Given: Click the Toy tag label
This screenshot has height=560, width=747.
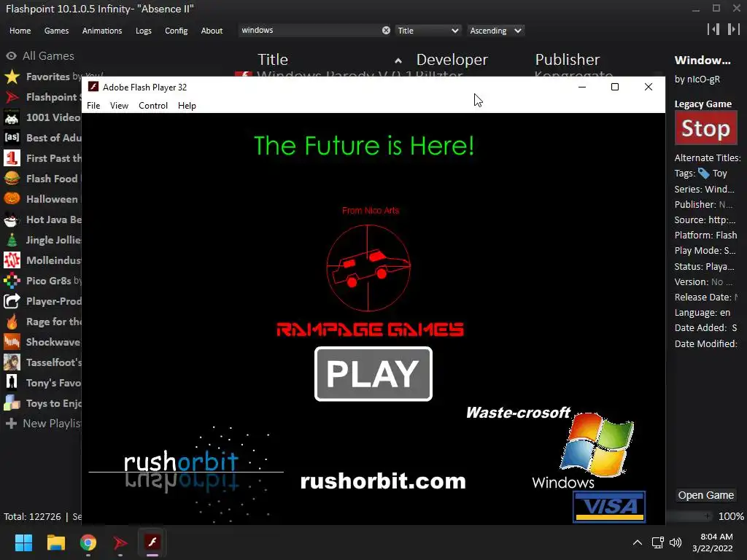Looking at the screenshot, I should point(719,174).
